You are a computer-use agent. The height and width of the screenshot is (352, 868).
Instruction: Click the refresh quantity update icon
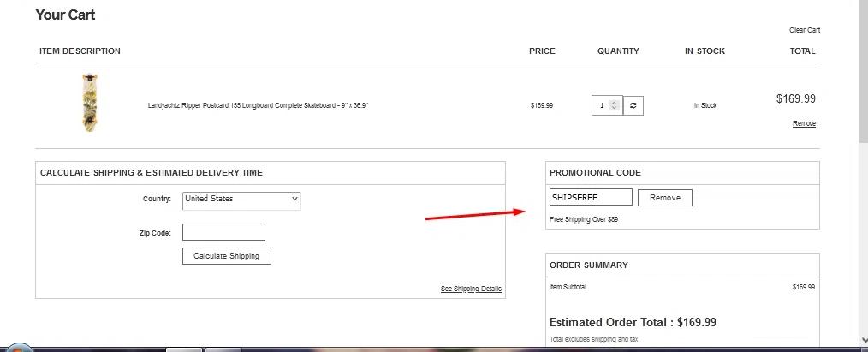pos(633,105)
